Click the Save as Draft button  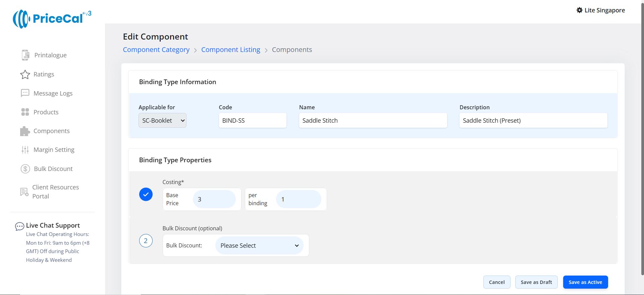point(536,282)
